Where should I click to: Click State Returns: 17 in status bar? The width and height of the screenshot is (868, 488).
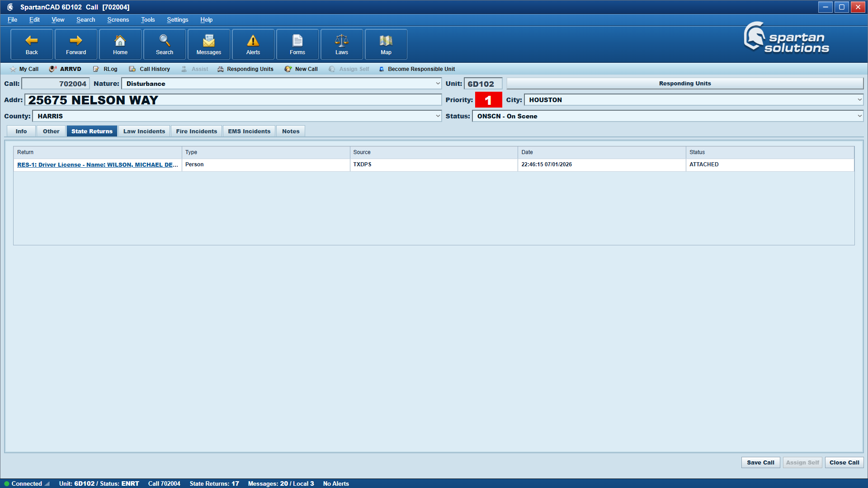(x=214, y=483)
